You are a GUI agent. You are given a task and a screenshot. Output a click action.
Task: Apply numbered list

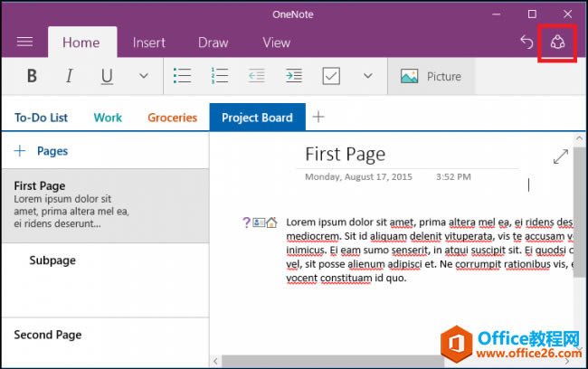click(220, 76)
